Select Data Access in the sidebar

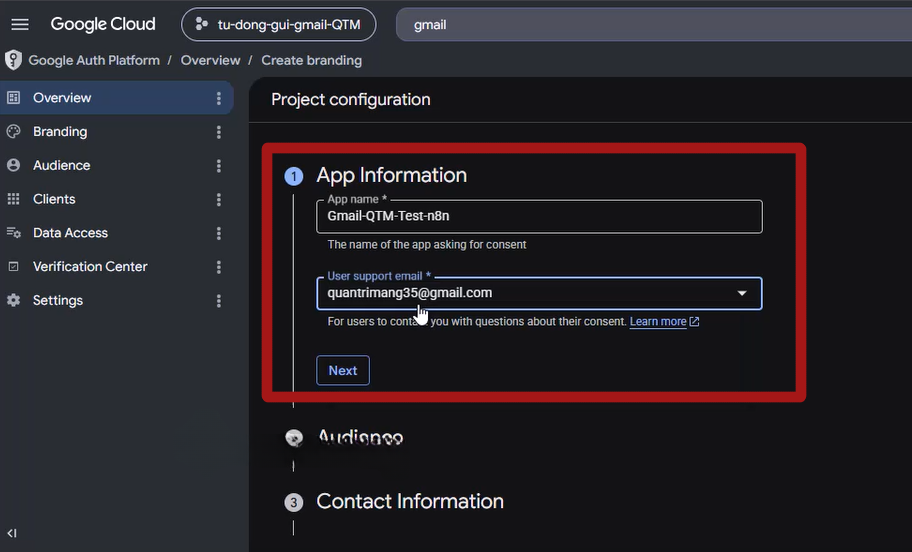click(x=116, y=233)
